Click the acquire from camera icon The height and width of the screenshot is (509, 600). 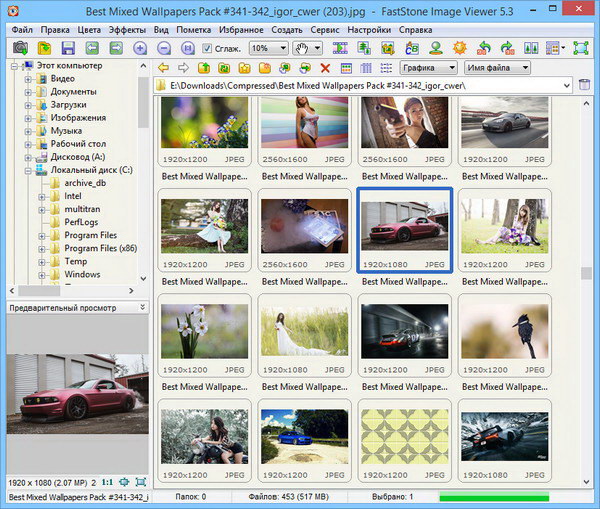(20, 48)
